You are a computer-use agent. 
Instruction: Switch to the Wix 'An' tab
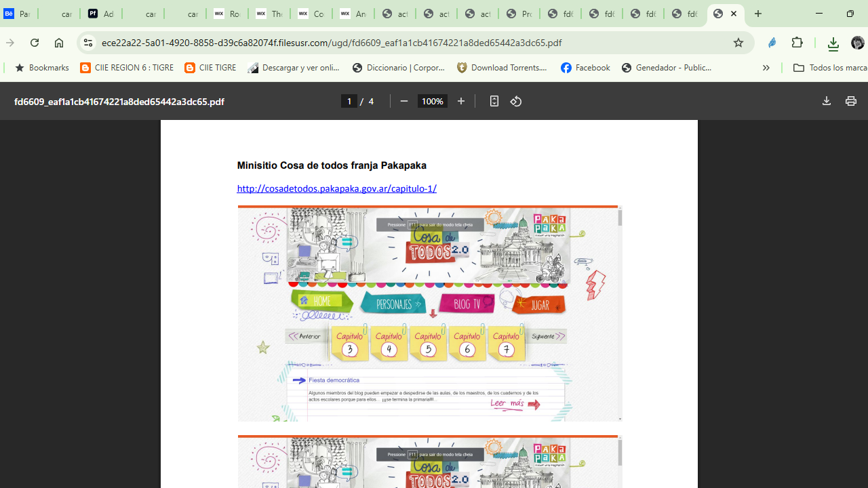point(353,14)
